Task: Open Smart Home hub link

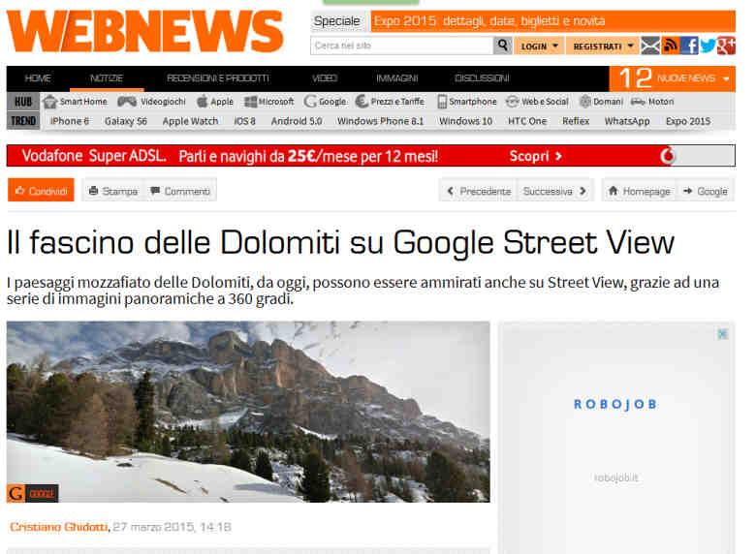Action: tap(75, 102)
